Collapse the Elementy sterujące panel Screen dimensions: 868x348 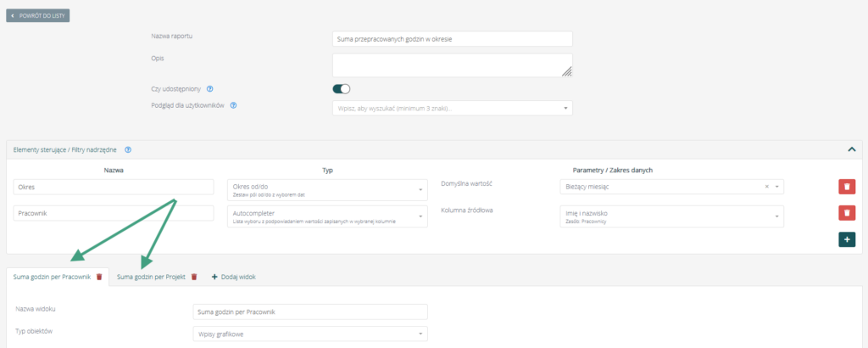(851, 149)
